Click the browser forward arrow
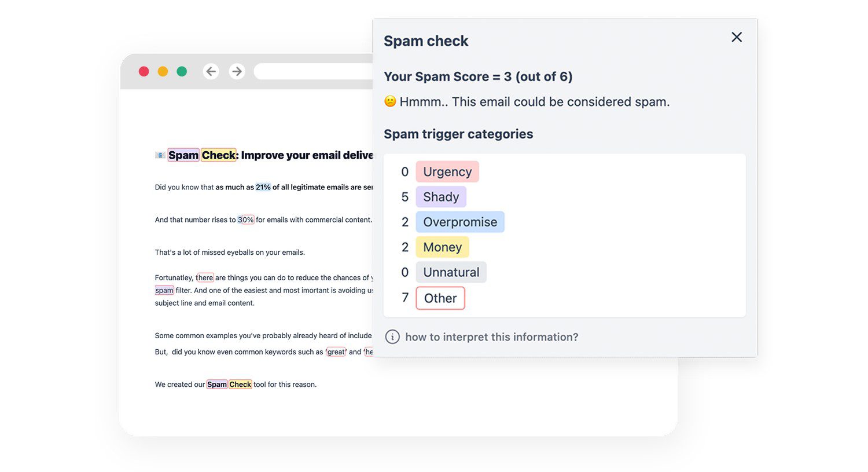The height and width of the screenshot is (472, 868). click(x=237, y=71)
